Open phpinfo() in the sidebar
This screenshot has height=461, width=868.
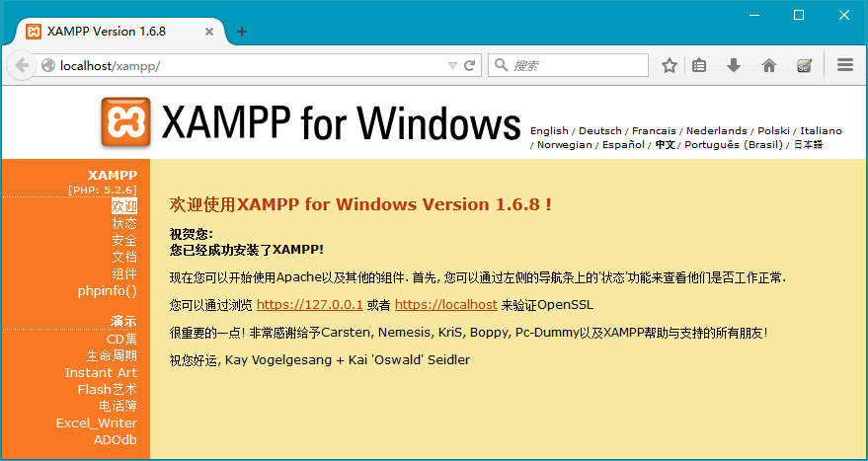click(107, 290)
